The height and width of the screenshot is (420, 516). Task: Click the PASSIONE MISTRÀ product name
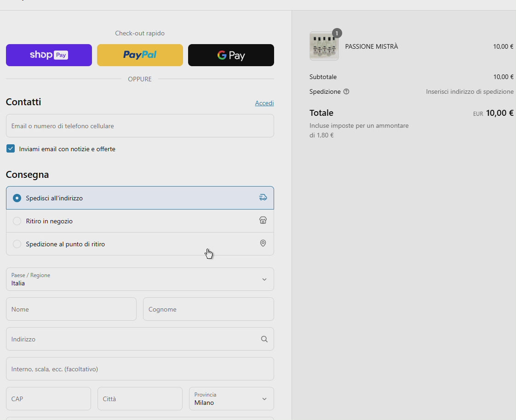click(372, 47)
